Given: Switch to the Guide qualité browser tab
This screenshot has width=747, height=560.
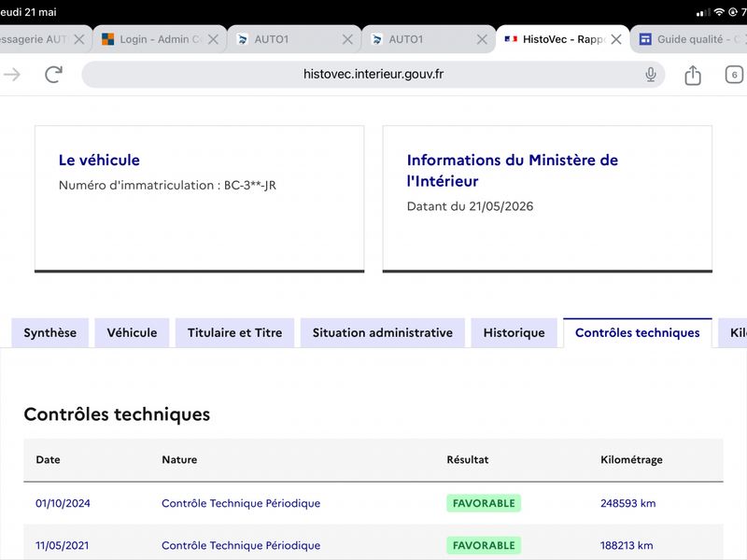Looking at the screenshot, I should point(689,39).
